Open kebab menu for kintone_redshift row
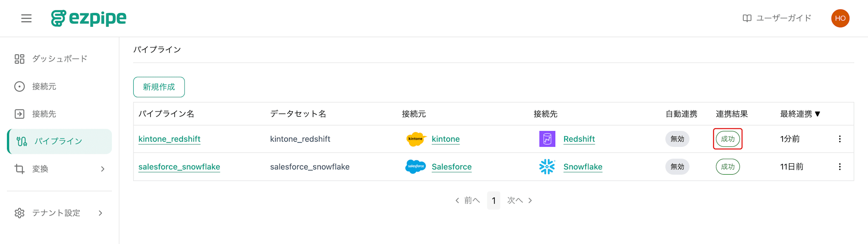868x244 pixels. click(840, 139)
